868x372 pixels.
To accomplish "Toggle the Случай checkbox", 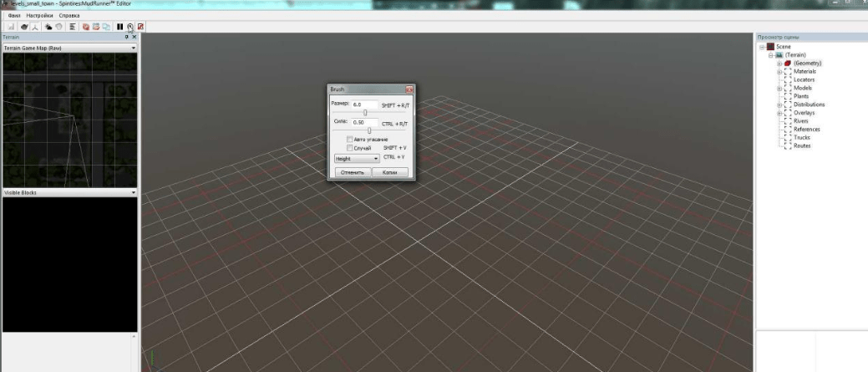I will point(350,147).
